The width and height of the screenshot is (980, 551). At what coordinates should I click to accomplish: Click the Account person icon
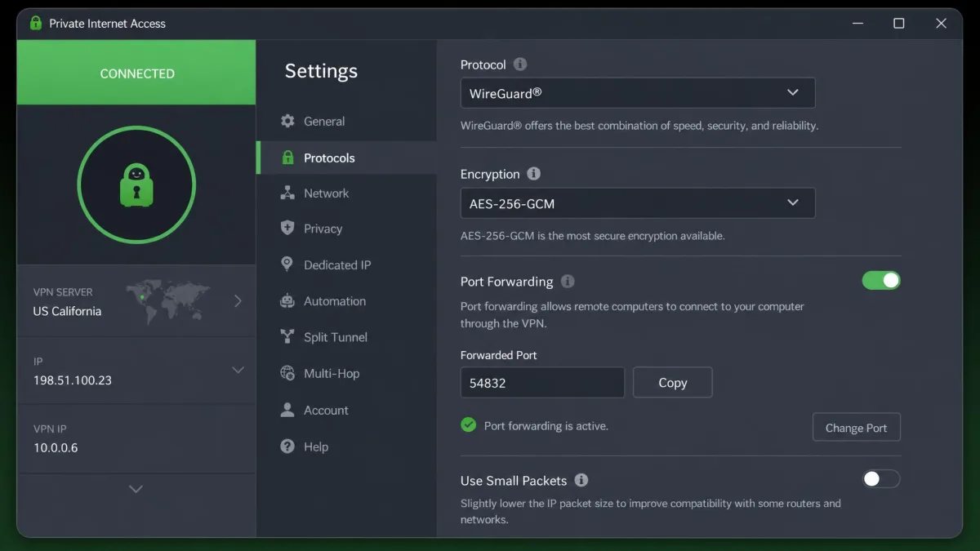pos(287,410)
